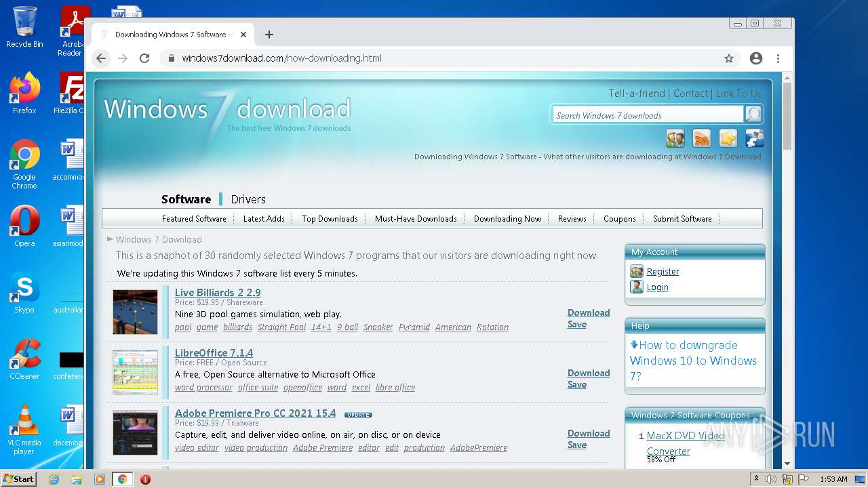The image size is (868, 488).
Task: Open Chrome three-dot menu
Action: [778, 58]
